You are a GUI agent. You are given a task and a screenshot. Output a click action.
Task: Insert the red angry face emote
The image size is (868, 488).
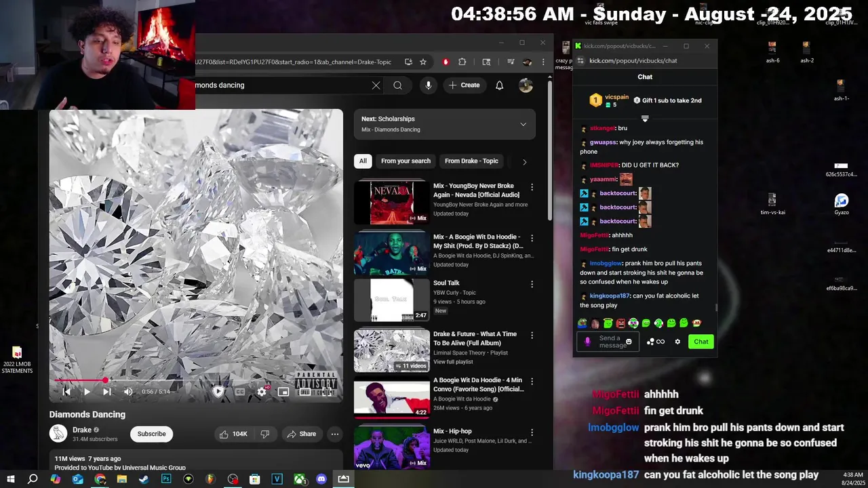pos(620,323)
